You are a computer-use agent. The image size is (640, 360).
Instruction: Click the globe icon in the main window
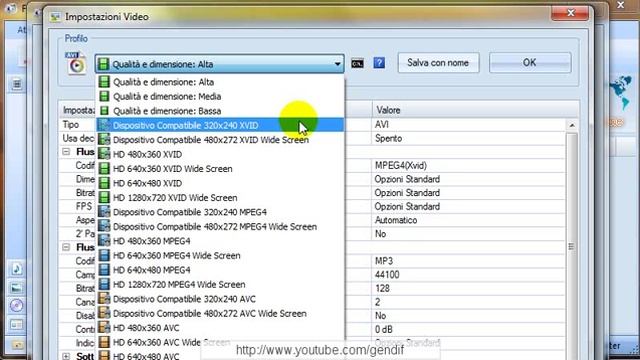point(620,92)
